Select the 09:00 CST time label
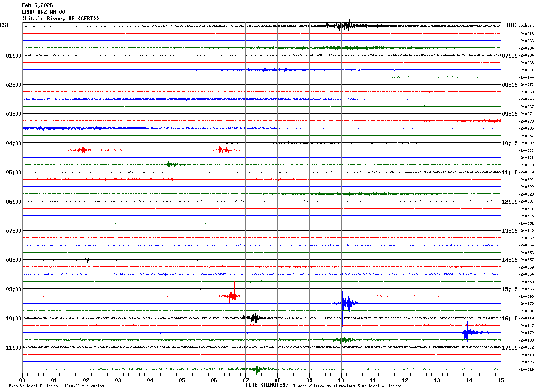 pos(14,289)
